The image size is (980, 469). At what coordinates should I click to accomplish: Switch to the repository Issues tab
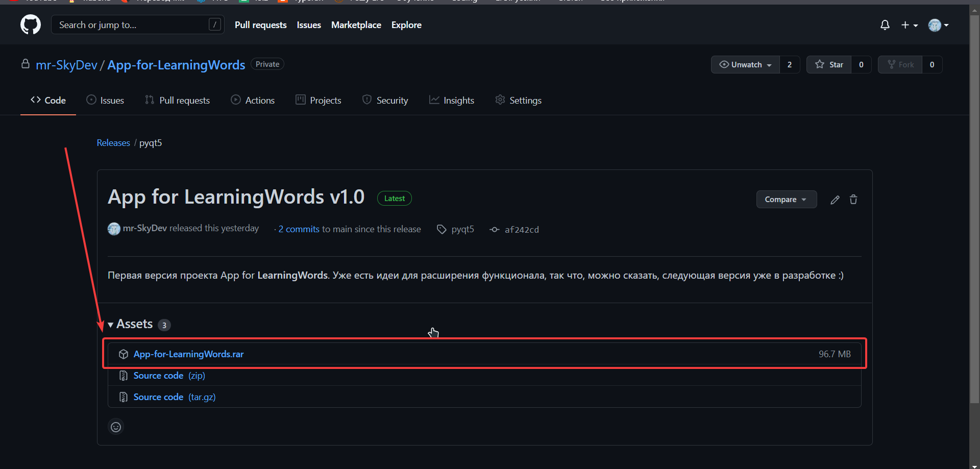(105, 101)
